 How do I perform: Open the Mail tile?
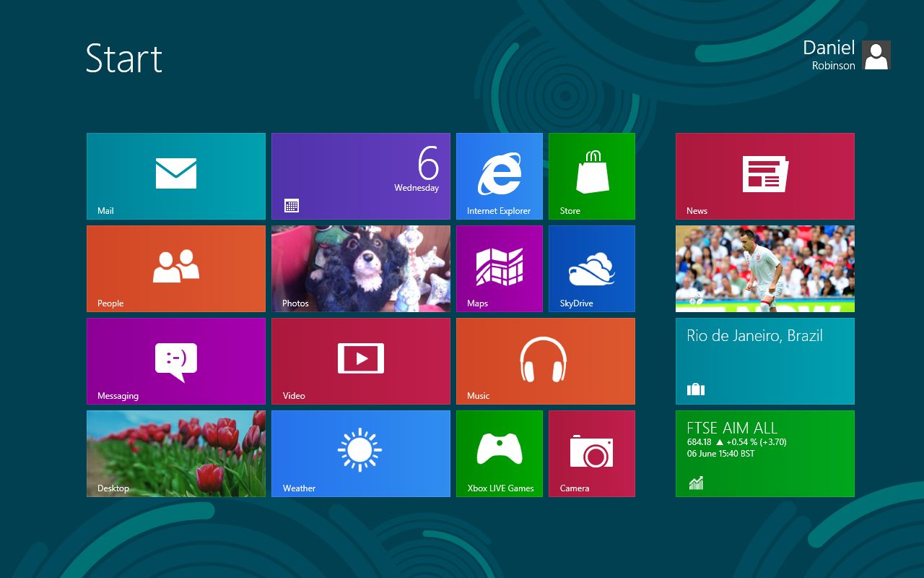click(x=176, y=176)
